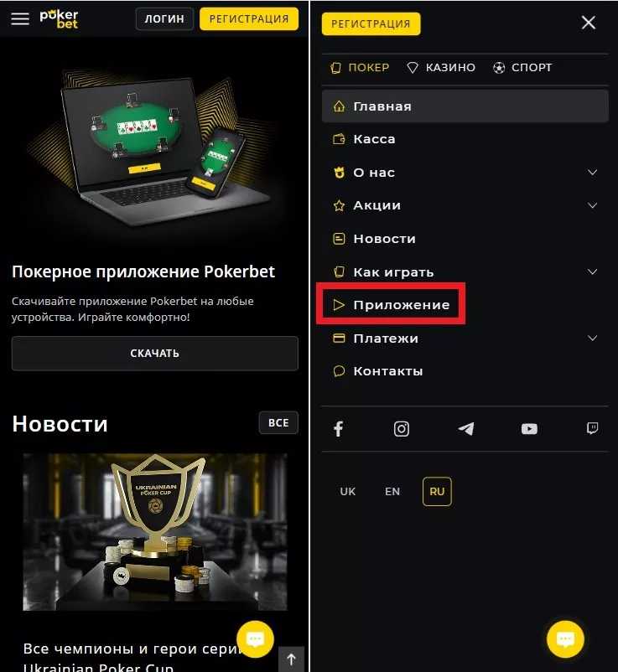The width and height of the screenshot is (618, 672).
Task: Open the Приложение menu item
Action: point(391,305)
